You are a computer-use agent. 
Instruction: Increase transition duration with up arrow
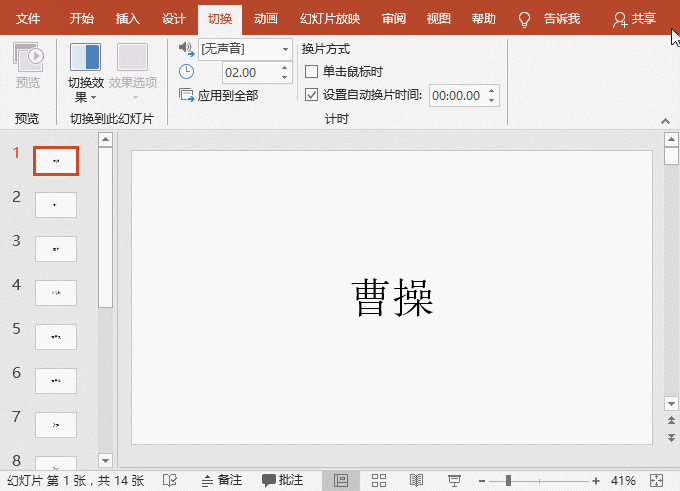tap(285, 67)
